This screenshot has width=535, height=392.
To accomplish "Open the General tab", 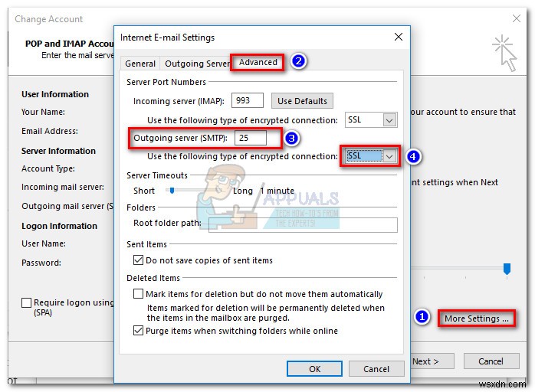I will (140, 64).
